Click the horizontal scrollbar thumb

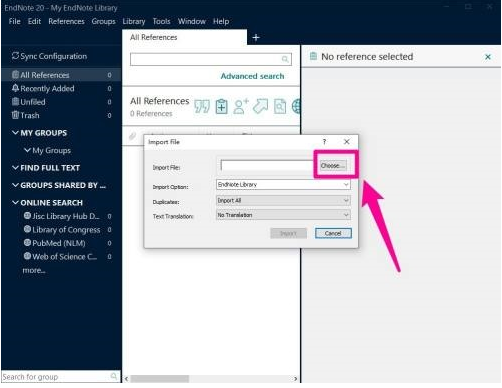(160, 379)
